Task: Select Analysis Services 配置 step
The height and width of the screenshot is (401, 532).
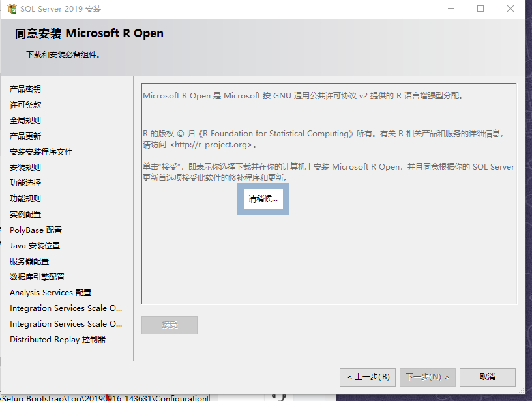Action: tap(51, 293)
